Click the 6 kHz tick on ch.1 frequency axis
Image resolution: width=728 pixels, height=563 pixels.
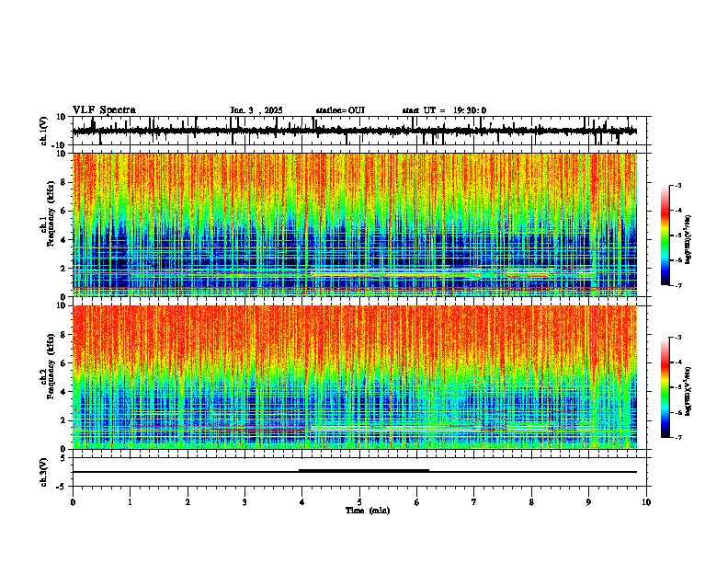coord(63,211)
